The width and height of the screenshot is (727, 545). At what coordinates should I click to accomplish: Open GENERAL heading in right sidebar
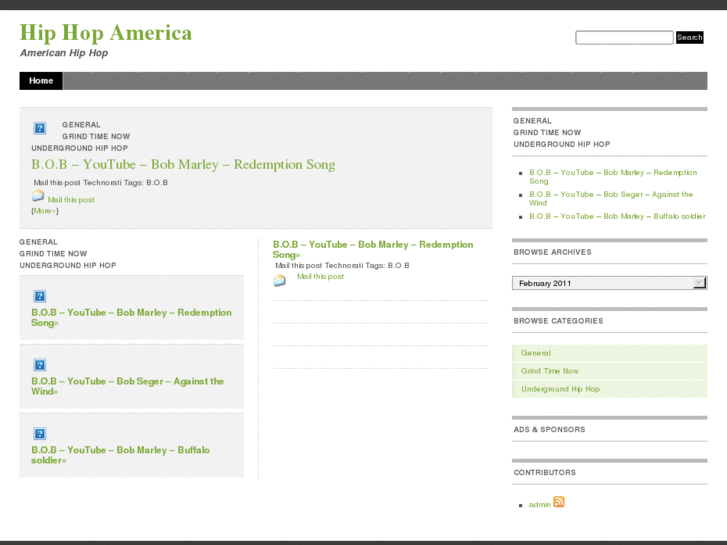pyautogui.click(x=532, y=121)
